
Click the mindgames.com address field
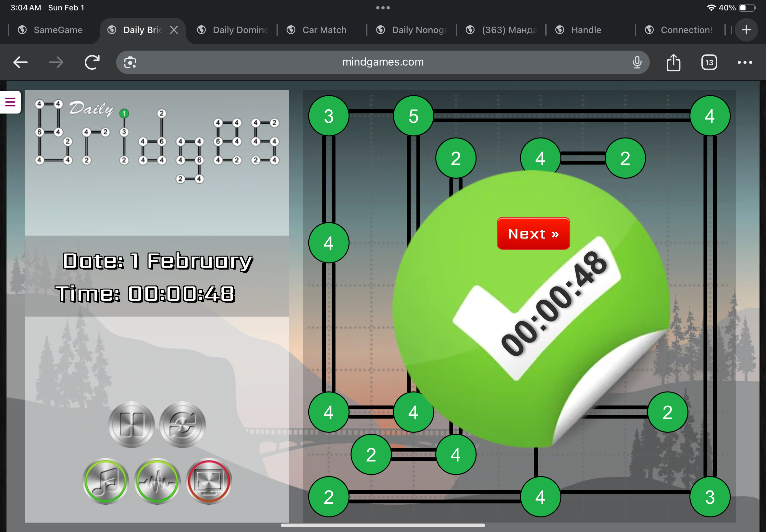(x=382, y=62)
